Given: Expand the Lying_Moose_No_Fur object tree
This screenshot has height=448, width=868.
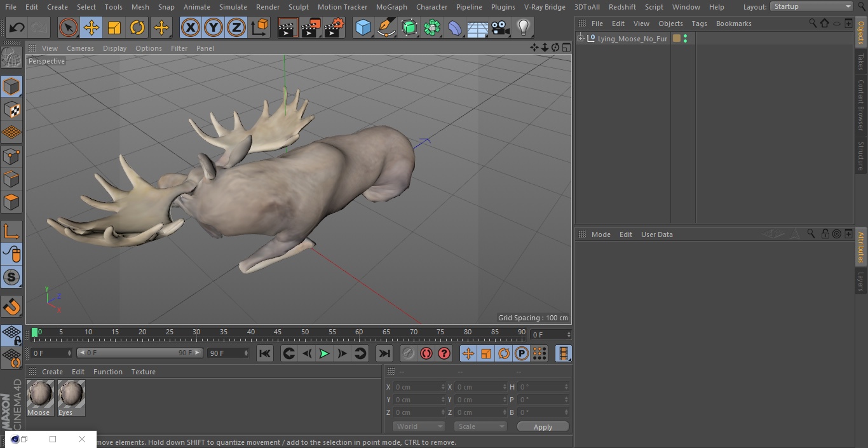Looking at the screenshot, I should [x=580, y=39].
